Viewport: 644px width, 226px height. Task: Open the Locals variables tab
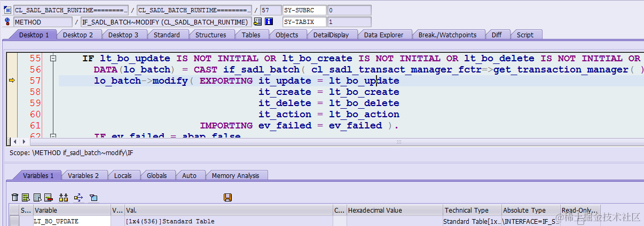coord(123,175)
